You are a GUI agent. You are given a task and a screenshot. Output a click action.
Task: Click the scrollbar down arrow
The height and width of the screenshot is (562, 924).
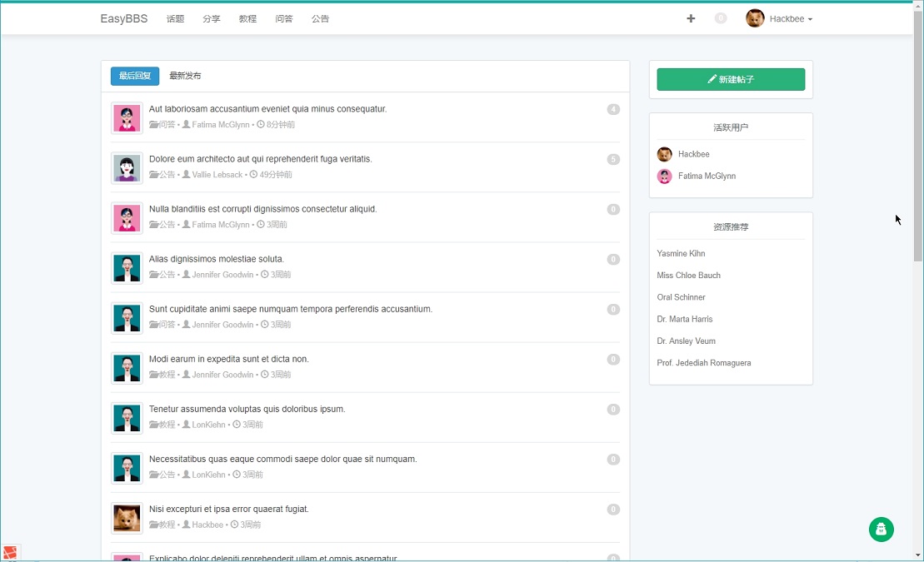(x=918, y=555)
